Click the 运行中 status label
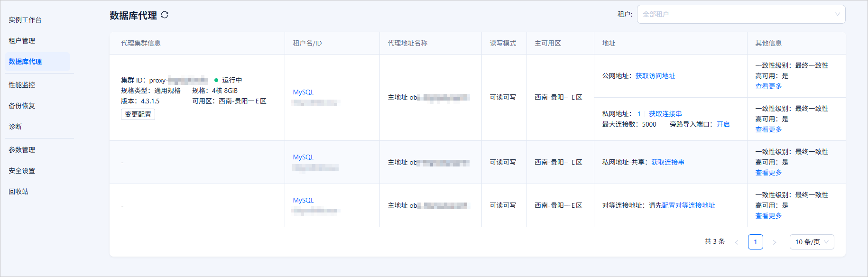 (x=232, y=80)
